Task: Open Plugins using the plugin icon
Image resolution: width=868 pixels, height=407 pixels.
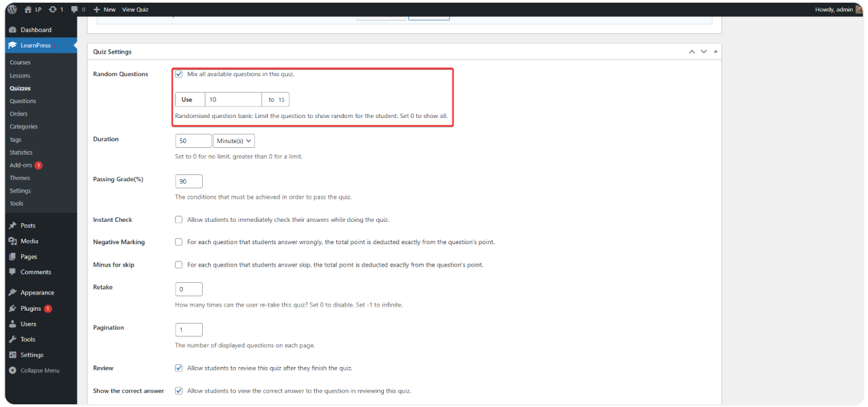Action: pos(12,308)
